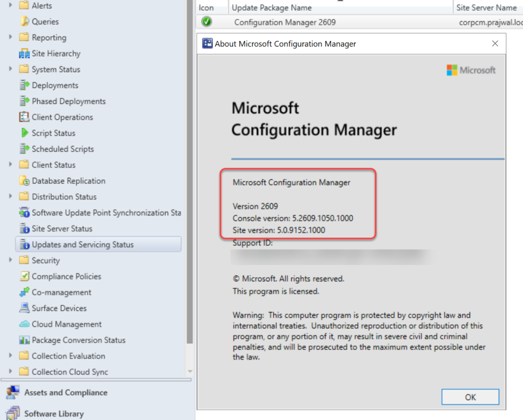523x420 pixels.
Task: Select the Queries tree item
Action: 45,21
